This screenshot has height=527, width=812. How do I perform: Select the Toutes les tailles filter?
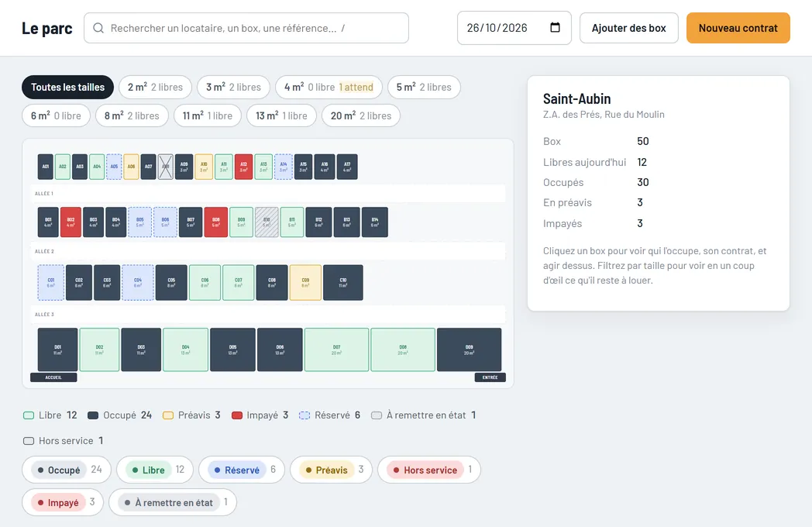coord(68,87)
